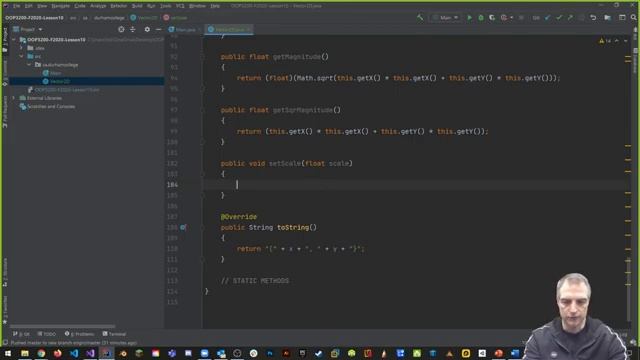Open the Navigate menu
This screenshot has width=640, height=360.
click(60, 6)
